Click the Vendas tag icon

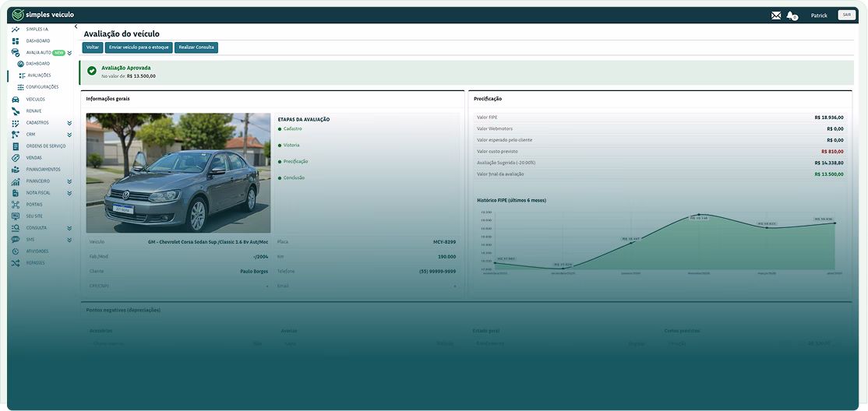16,158
